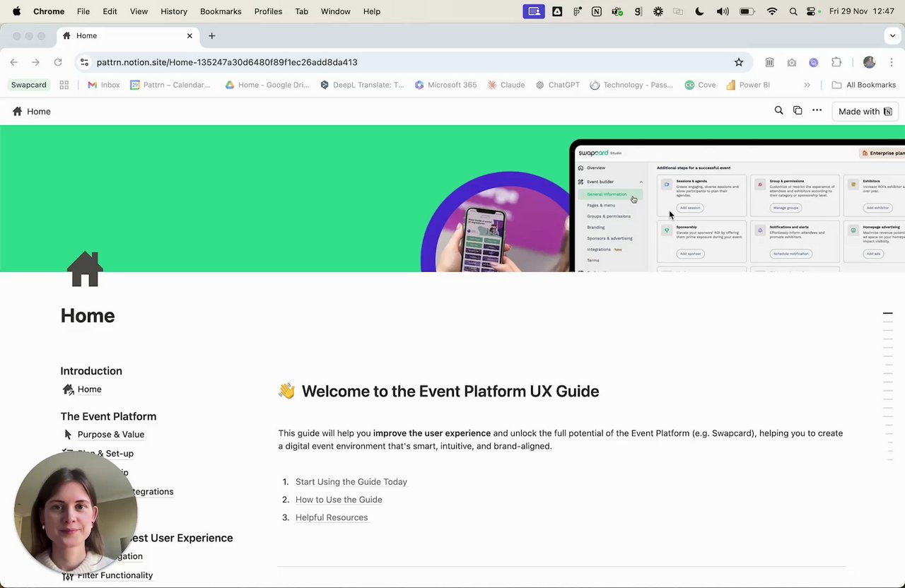Open the Chrome extensions puzzle icon

pyautogui.click(x=836, y=62)
